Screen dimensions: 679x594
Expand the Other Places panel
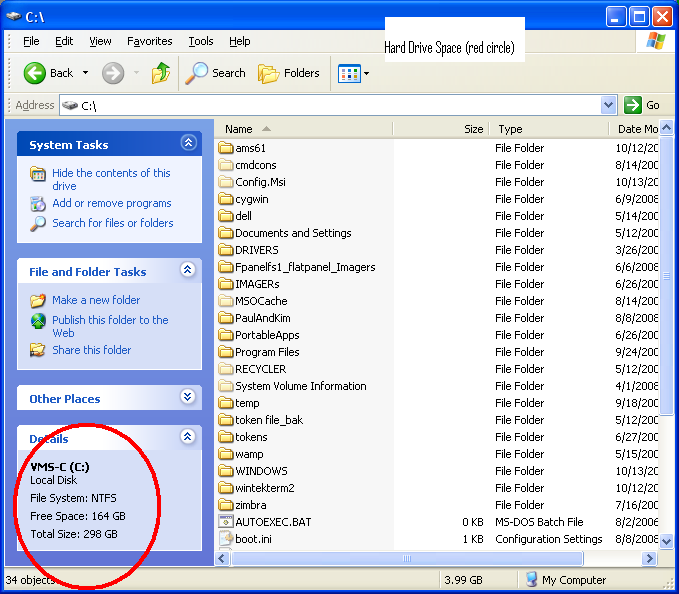tap(188, 397)
